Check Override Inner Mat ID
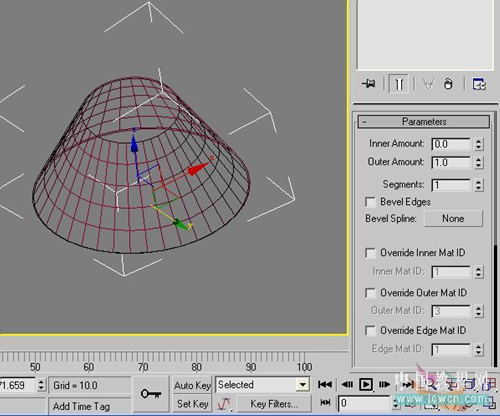This screenshot has width=500, height=416. point(370,253)
